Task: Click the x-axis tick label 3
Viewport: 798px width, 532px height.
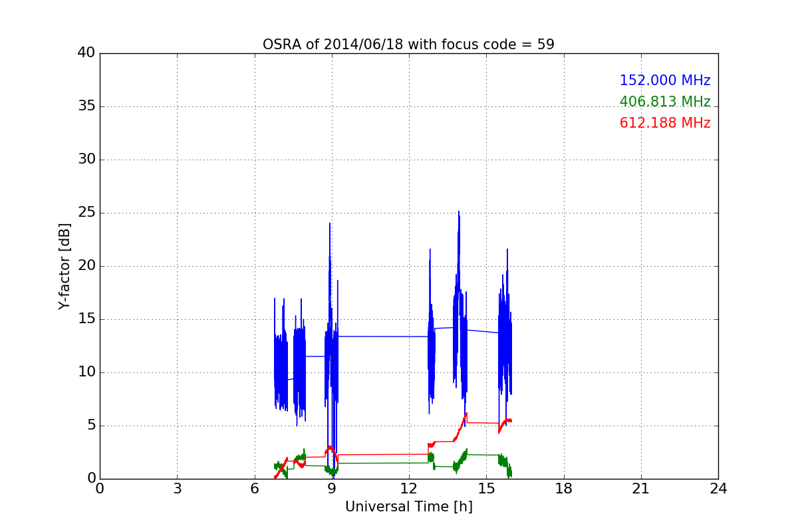Action: (177, 489)
